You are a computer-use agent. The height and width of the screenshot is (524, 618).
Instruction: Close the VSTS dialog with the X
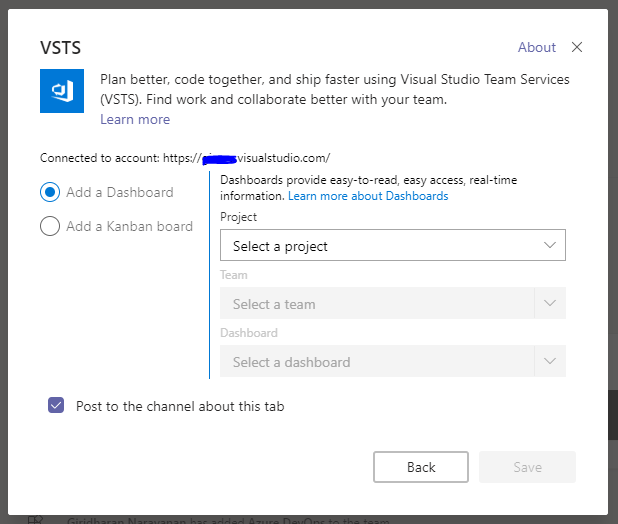coord(577,47)
